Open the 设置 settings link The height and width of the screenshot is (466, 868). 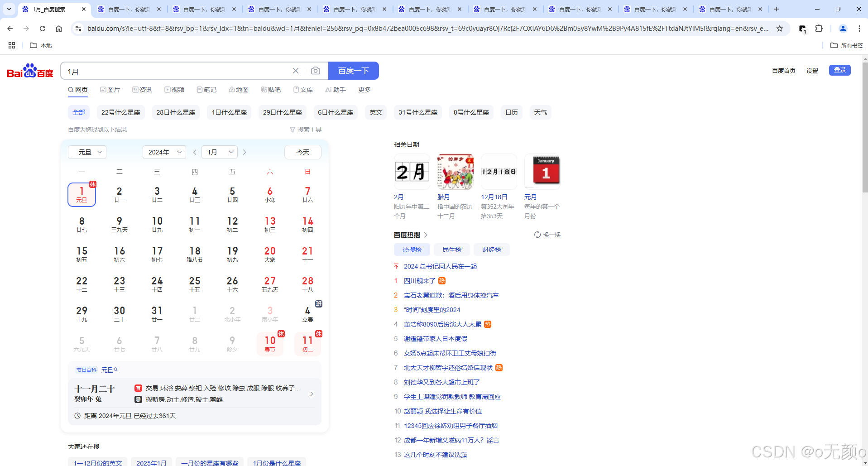click(x=812, y=70)
